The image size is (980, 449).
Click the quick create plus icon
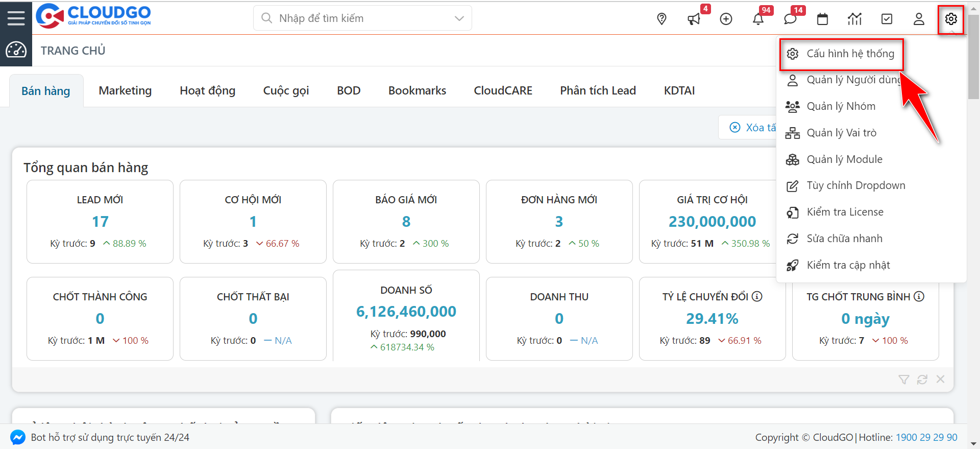[x=726, y=19]
